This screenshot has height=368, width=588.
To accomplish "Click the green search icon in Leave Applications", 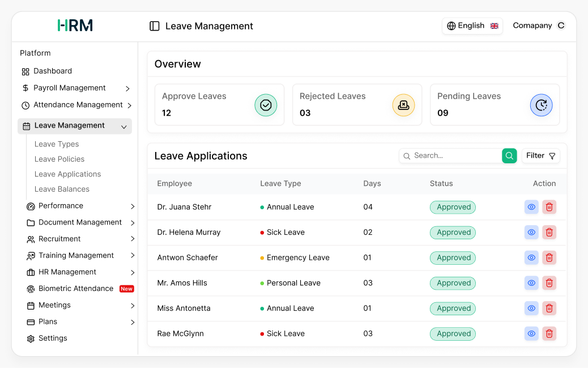I will [509, 155].
